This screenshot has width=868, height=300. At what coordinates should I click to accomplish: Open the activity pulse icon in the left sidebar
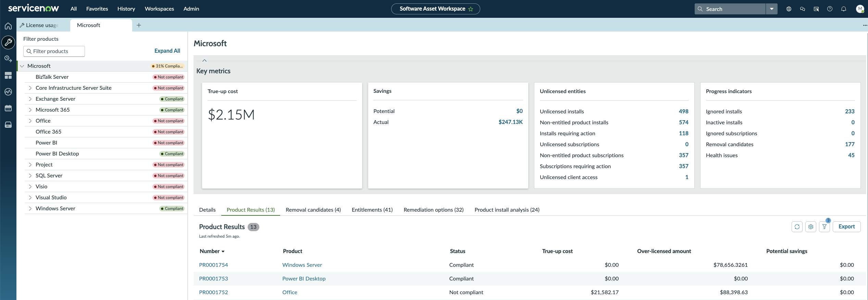(x=8, y=92)
